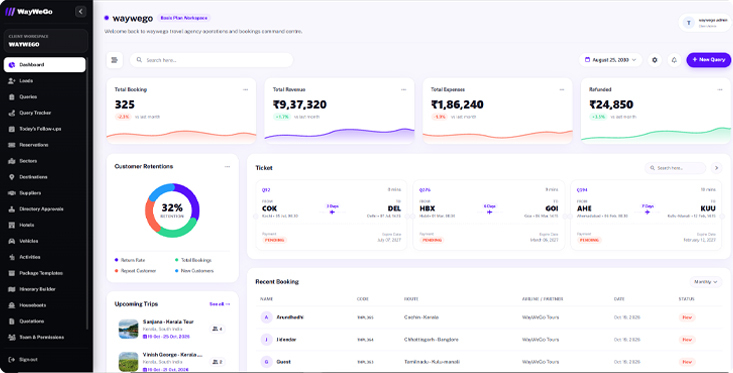Screen dimensions: 733x373
Task: Open Vinish George - Kerala trip thumbnail
Action: pyautogui.click(x=128, y=362)
